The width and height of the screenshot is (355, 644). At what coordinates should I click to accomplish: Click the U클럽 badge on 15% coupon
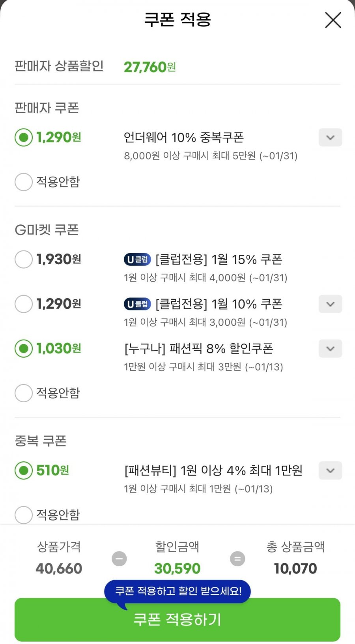pyautogui.click(x=137, y=259)
